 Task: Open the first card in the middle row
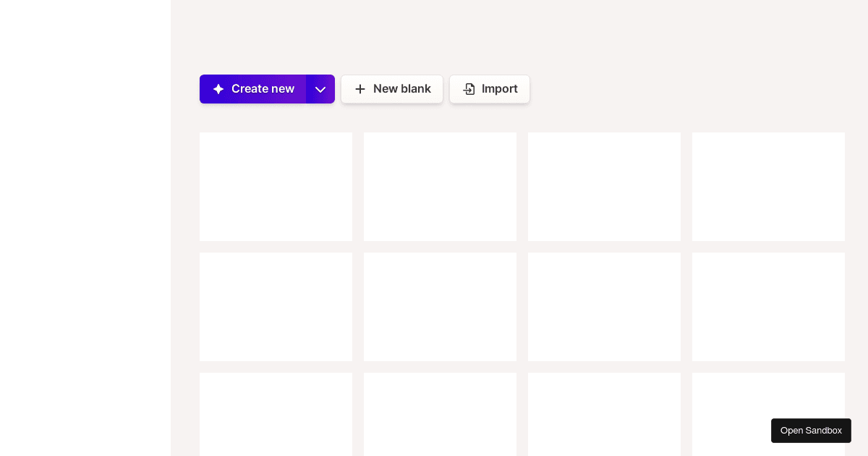(x=276, y=307)
